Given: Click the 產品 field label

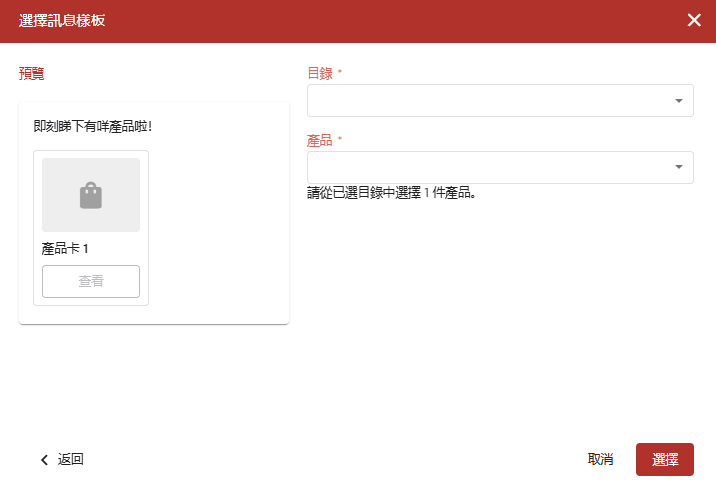Looking at the screenshot, I should click(320, 140).
